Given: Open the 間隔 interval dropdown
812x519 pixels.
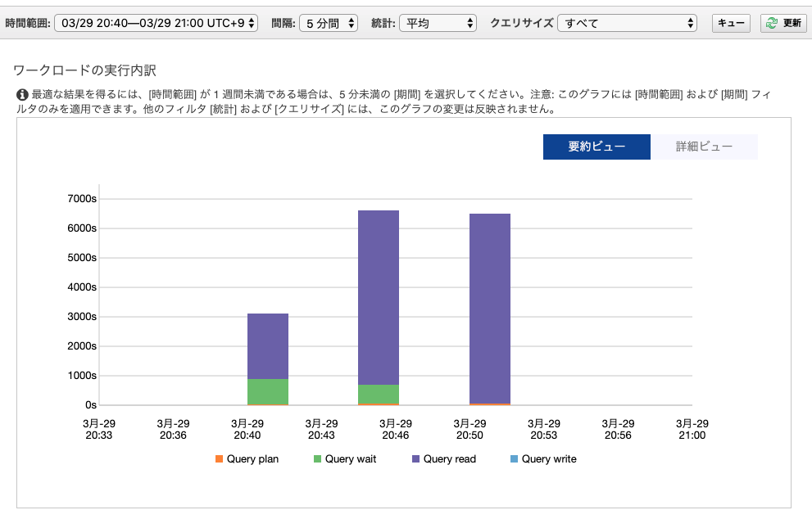Looking at the screenshot, I should (x=328, y=23).
